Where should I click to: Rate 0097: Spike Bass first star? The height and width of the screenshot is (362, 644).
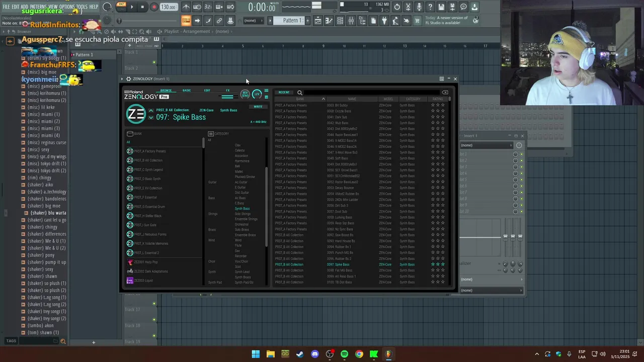433,264
